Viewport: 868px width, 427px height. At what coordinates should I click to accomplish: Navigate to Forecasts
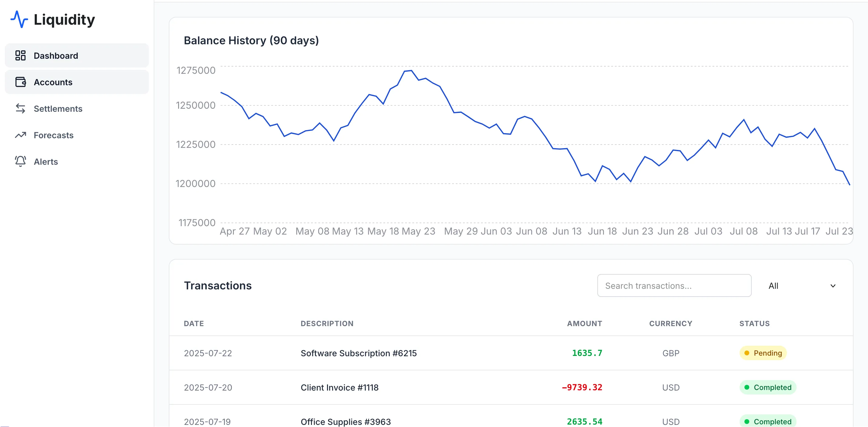(x=54, y=135)
